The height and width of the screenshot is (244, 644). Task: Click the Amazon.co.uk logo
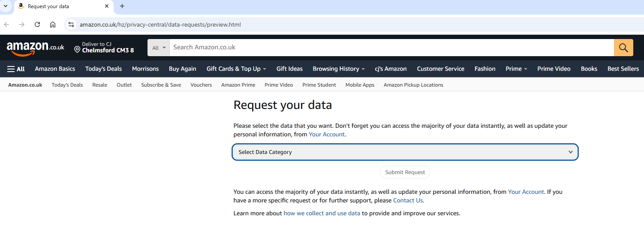(x=35, y=48)
